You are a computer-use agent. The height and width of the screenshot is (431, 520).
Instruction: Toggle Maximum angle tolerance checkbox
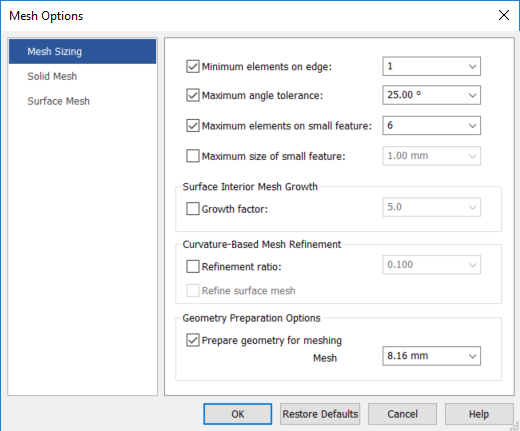point(193,95)
